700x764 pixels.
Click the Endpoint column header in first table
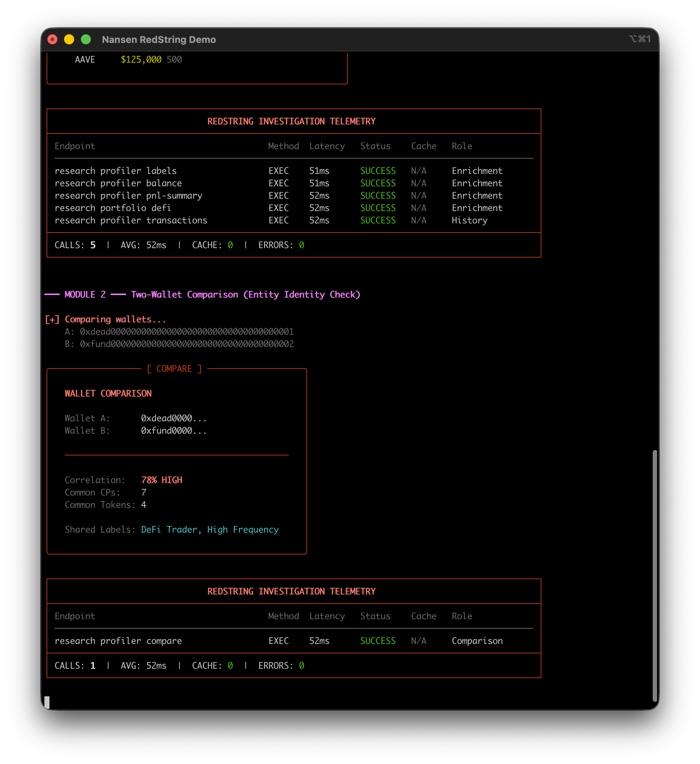click(x=75, y=146)
